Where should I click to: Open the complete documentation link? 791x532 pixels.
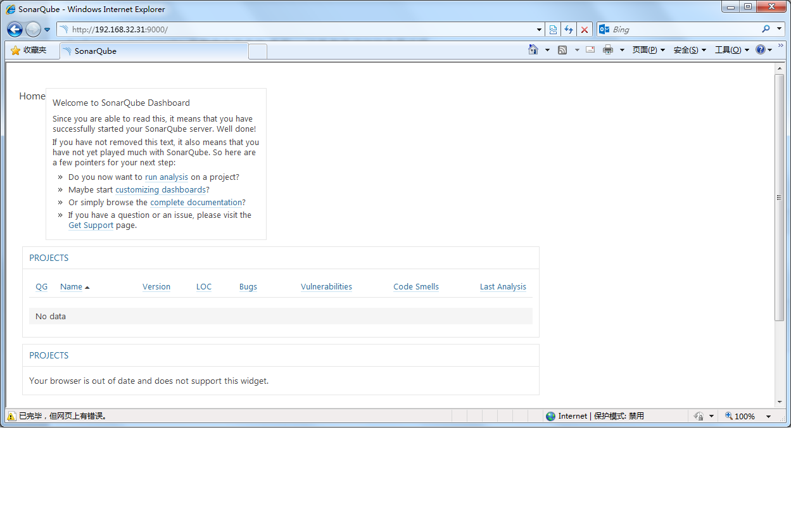coord(196,203)
